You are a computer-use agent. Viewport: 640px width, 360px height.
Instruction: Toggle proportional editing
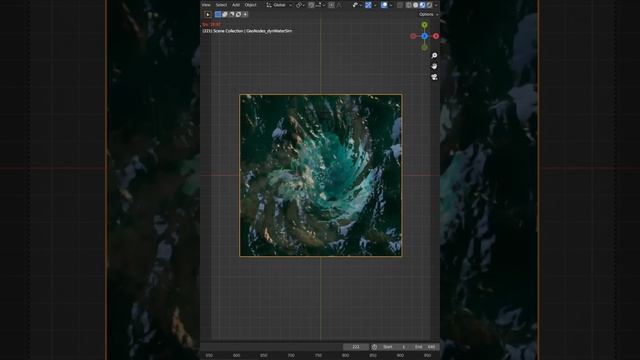tap(331, 5)
